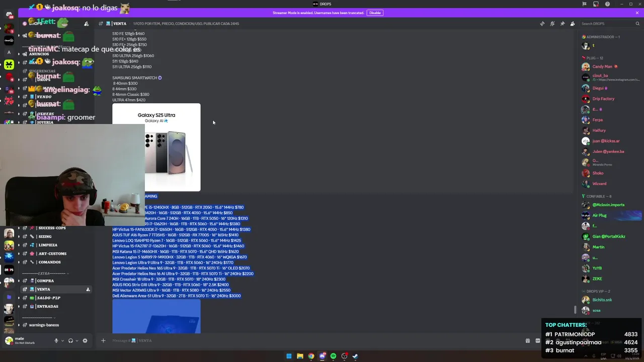Open audio output options dropdown arrow
644x362 pixels.
[x=77, y=340]
